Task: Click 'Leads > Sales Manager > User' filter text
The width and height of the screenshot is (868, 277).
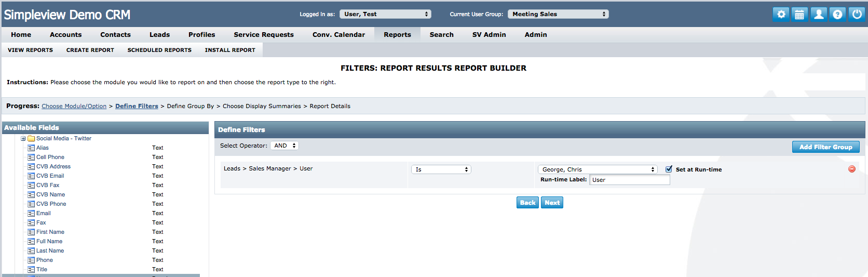Action: [268, 168]
